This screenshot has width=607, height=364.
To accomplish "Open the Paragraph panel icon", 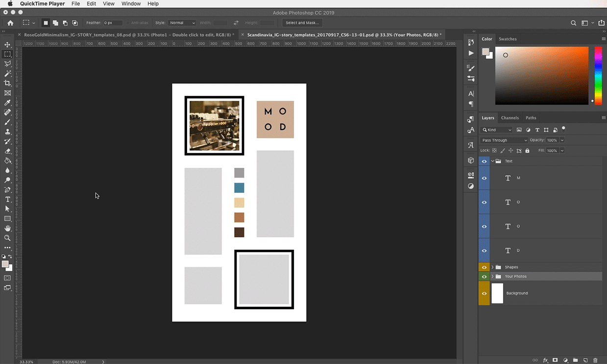I will coord(471,104).
